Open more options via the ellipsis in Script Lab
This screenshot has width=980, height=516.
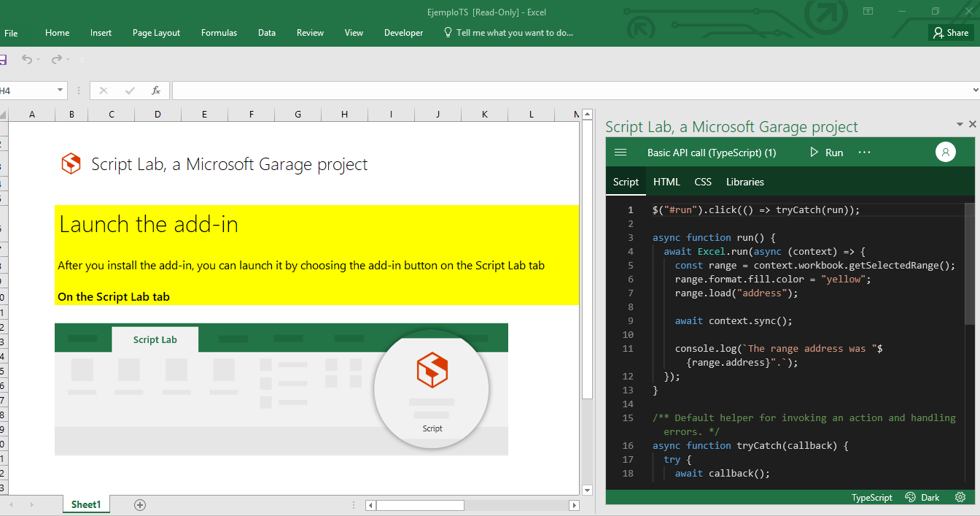point(864,153)
